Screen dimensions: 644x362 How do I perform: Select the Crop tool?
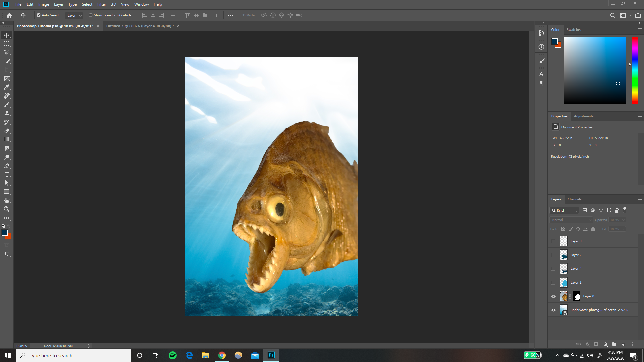pos(7,70)
